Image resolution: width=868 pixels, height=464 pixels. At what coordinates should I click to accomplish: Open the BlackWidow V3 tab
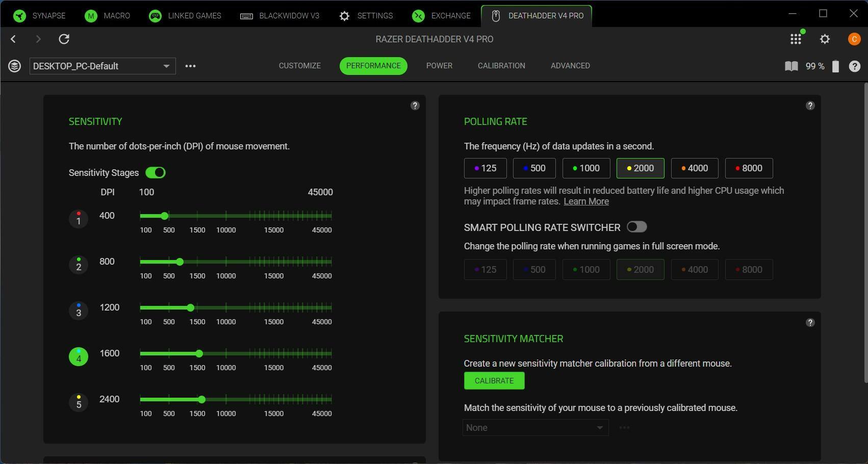pos(280,16)
